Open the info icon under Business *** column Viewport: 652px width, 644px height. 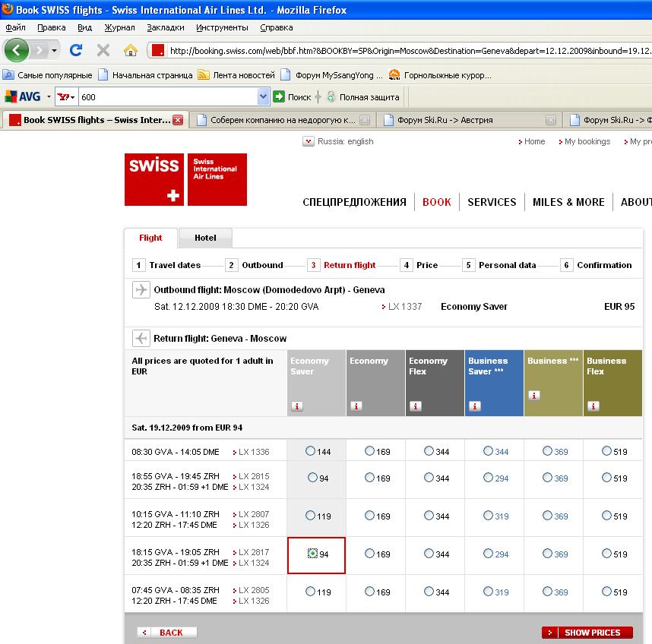point(534,395)
